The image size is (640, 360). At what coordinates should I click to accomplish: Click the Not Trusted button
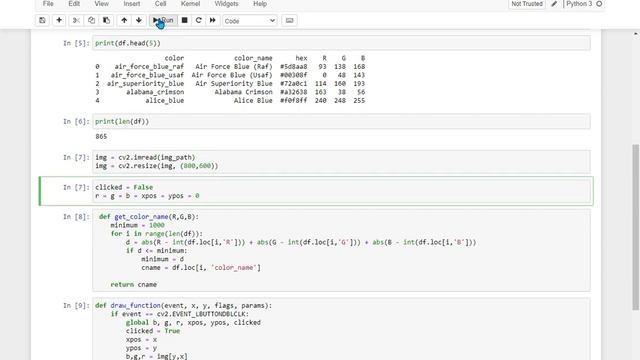(x=527, y=4)
